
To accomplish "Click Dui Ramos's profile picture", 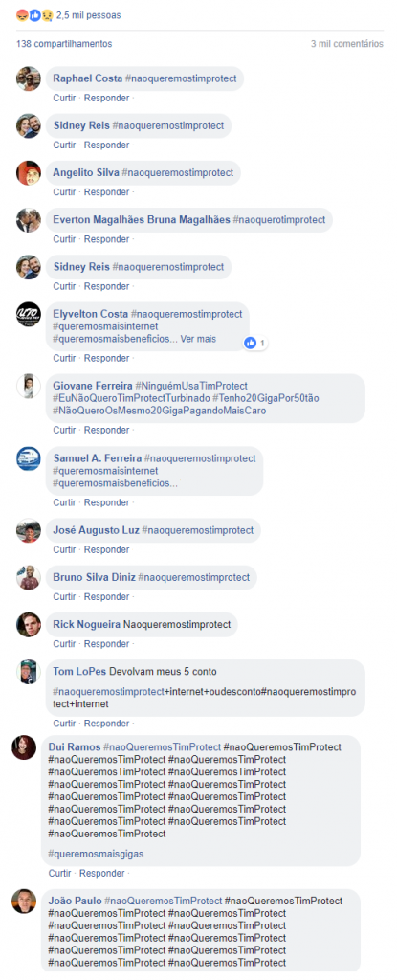I will tap(24, 747).
